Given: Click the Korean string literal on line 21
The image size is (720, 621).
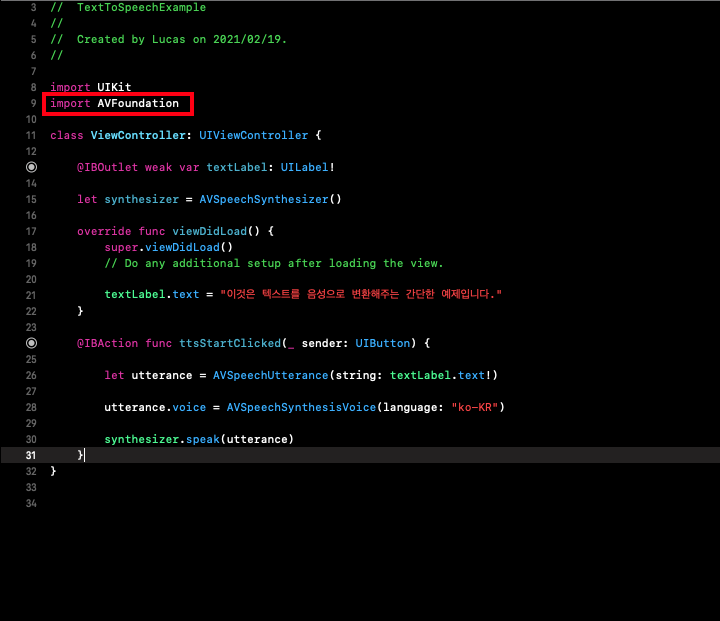Looking at the screenshot, I should pos(361,294).
